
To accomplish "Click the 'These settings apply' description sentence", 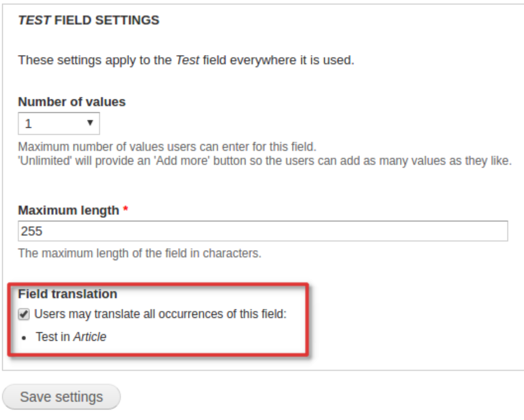I will click(186, 60).
